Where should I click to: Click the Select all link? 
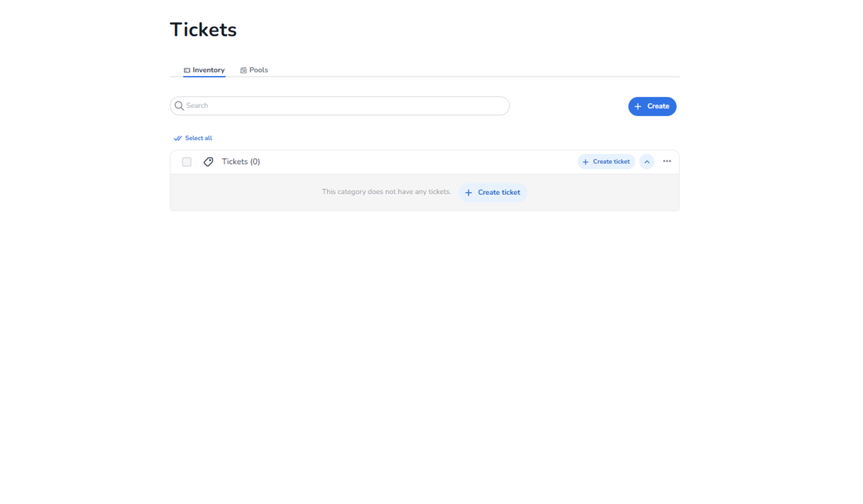click(198, 138)
